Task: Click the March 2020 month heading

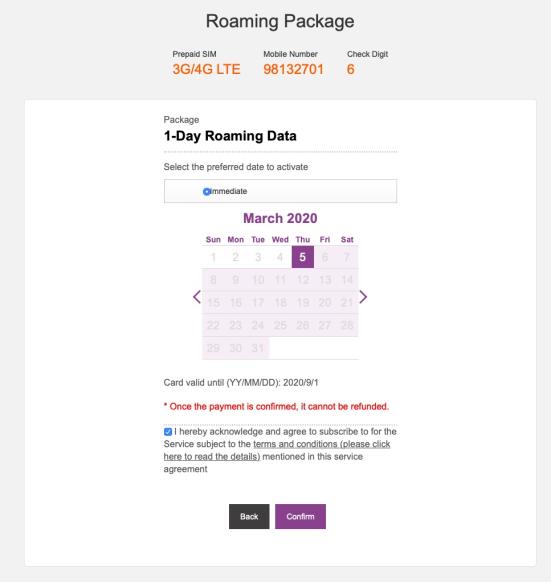Action: click(x=280, y=218)
